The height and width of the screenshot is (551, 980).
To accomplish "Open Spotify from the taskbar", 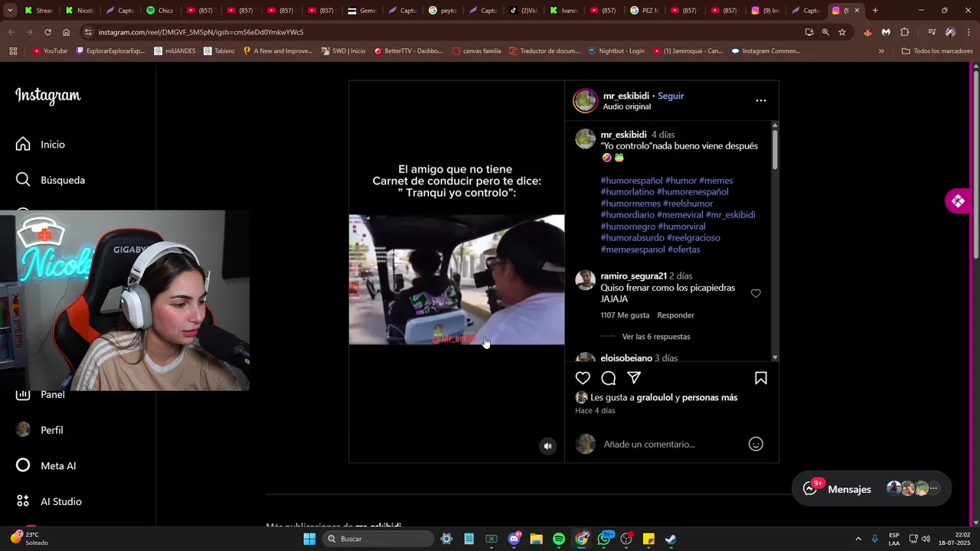I will tap(559, 539).
